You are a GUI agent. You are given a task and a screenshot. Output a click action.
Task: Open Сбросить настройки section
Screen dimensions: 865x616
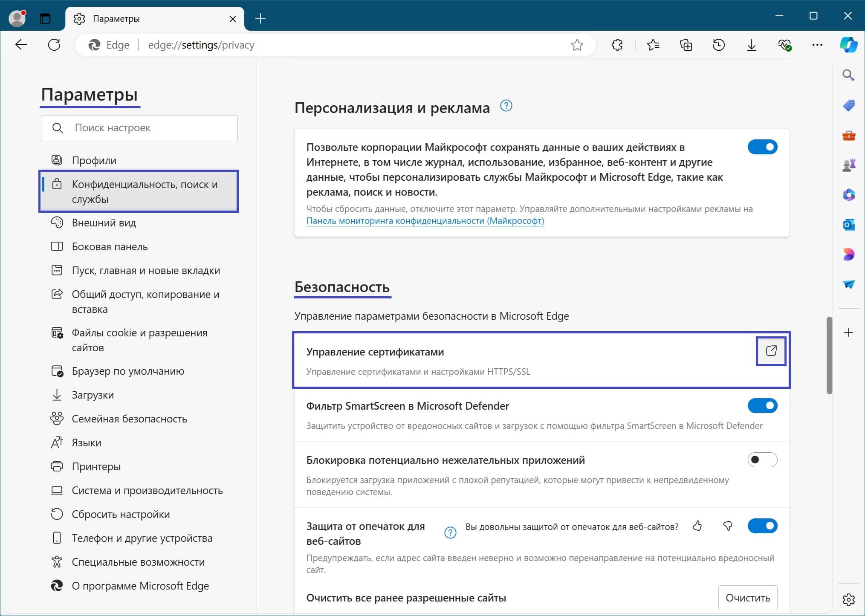pos(139,514)
